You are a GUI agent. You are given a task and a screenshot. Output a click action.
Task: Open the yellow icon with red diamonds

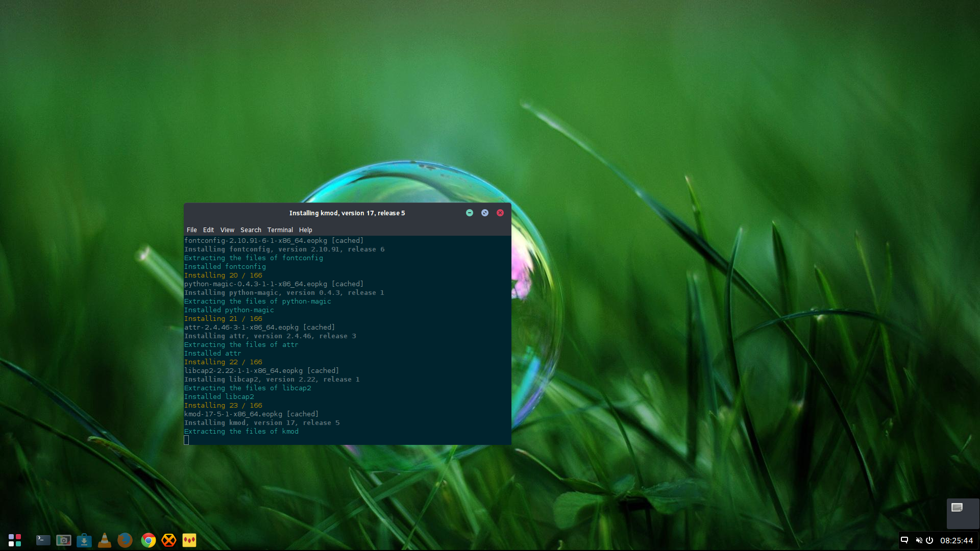coord(189,540)
